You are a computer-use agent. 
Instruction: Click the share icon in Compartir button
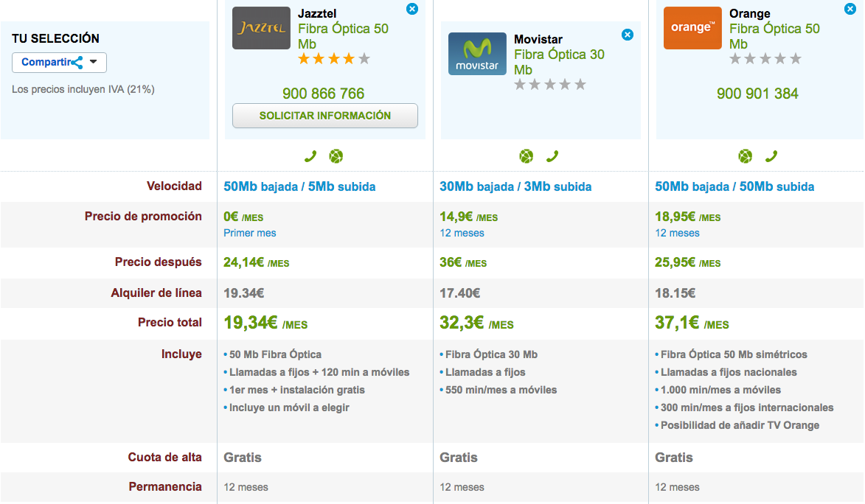click(x=77, y=63)
